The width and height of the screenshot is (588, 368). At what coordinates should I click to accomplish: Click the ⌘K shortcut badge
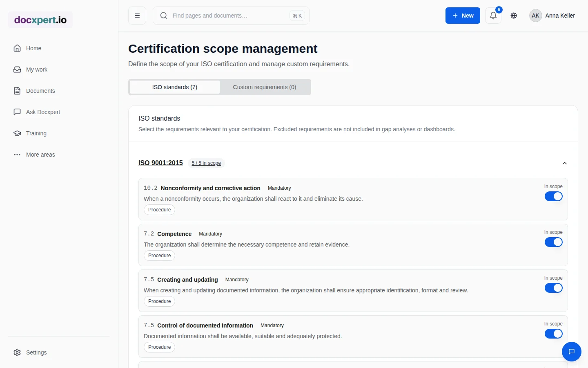[297, 16]
